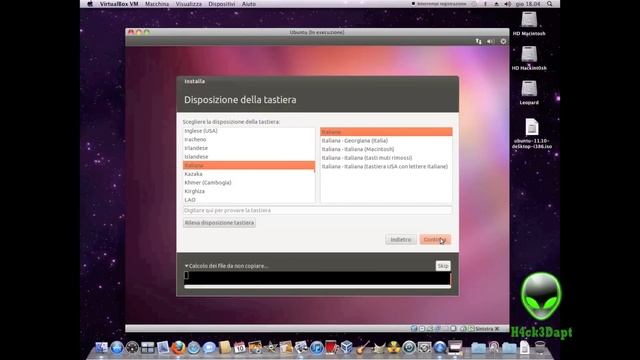Open iCal calendar icon in Dock
Viewport: 640px width, 360px height.
(x=240, y=347)
